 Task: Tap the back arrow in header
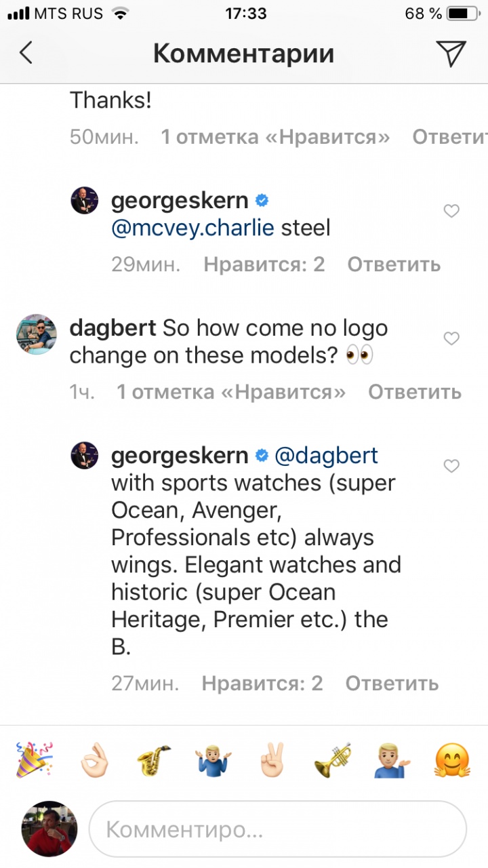pyautogui.click(x=26, y=53)
